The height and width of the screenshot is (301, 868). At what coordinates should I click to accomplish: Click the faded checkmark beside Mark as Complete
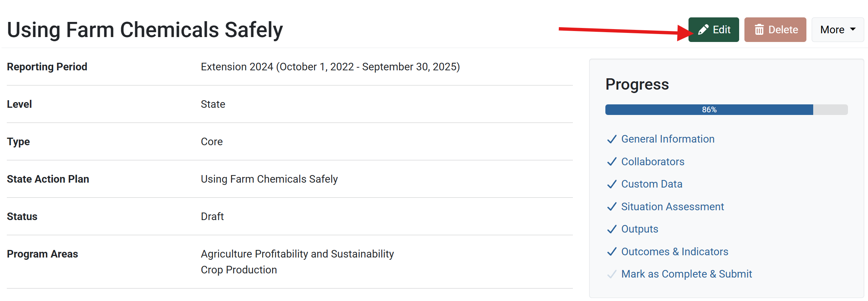[612, 274]
